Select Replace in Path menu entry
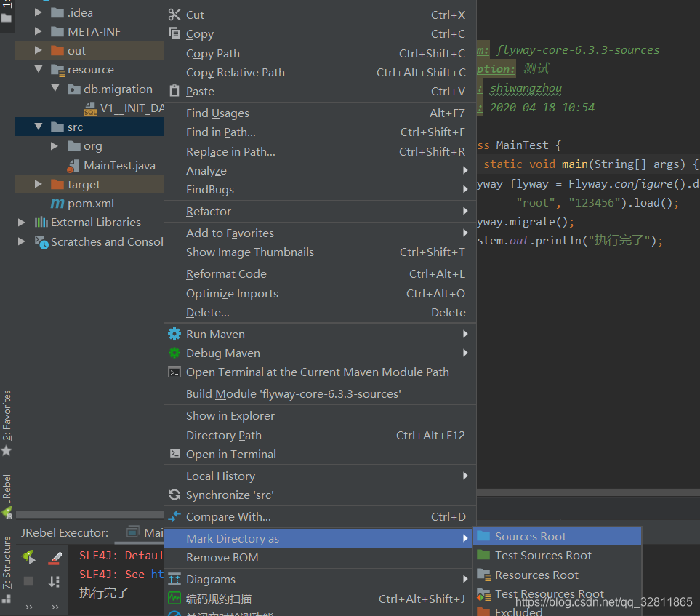 click(320, 152)
